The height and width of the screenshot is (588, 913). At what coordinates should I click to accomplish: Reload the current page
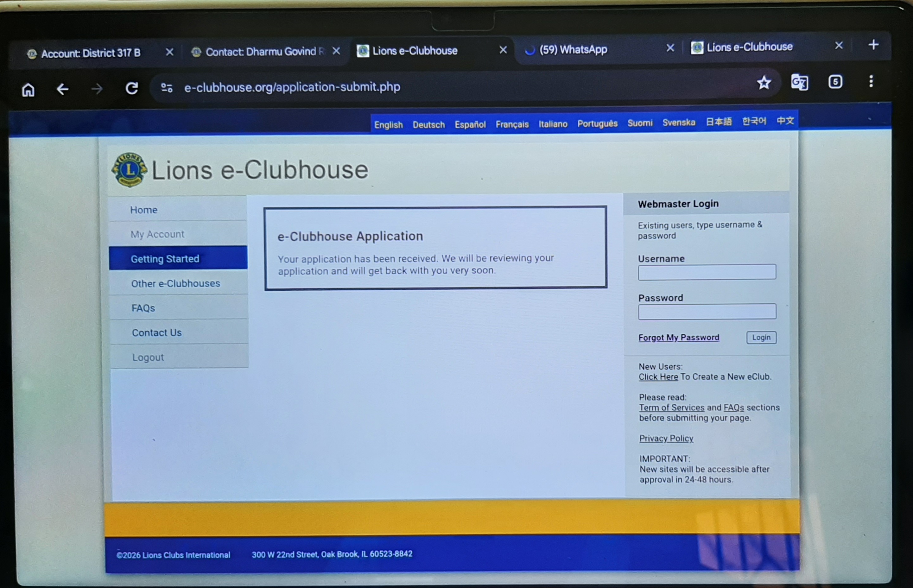pyautogui.click(x=132, y=88)
